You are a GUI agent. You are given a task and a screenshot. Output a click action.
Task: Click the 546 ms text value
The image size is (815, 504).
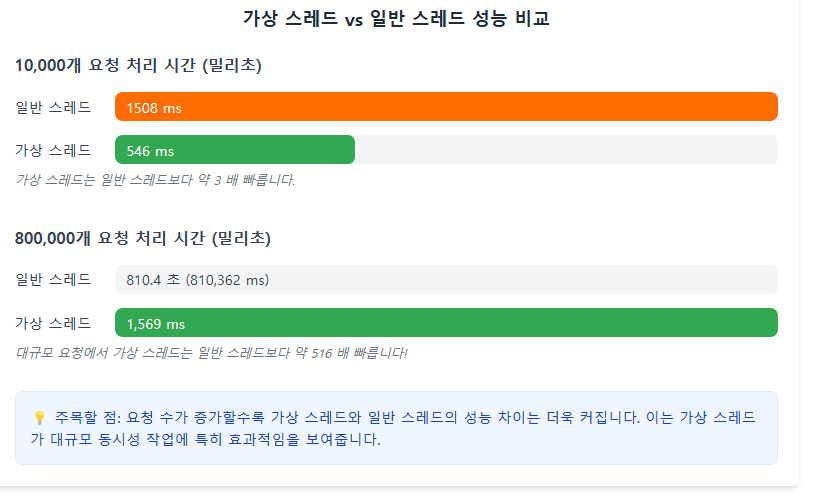click(x=150, y=151)
